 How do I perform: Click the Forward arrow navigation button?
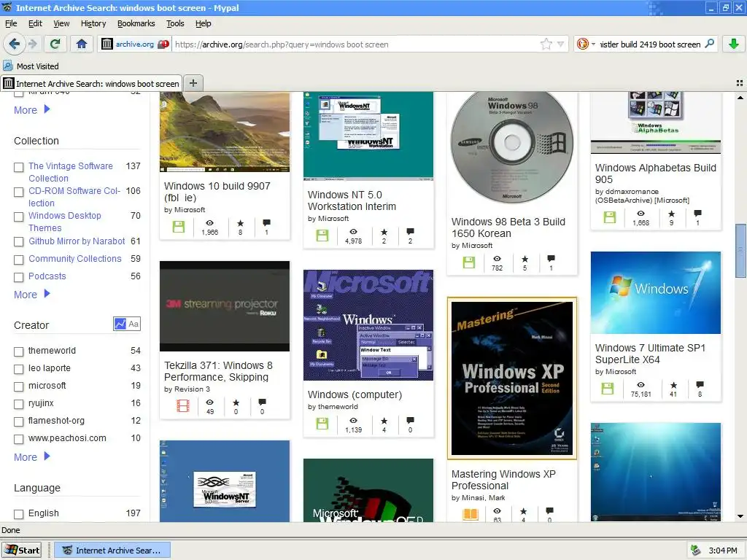tap(32, 44)
